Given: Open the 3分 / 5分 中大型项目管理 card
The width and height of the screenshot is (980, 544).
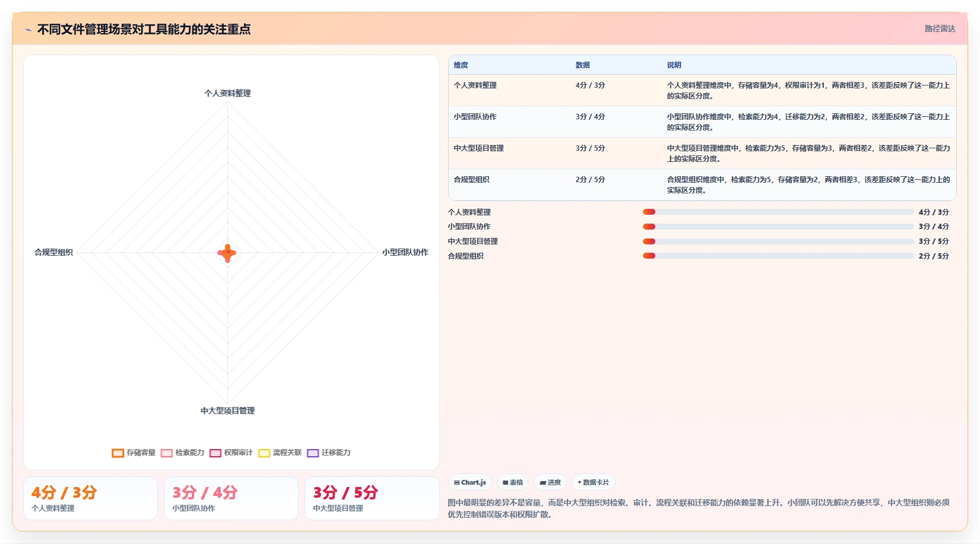Looking at the screenshot, I should [372, 498].
